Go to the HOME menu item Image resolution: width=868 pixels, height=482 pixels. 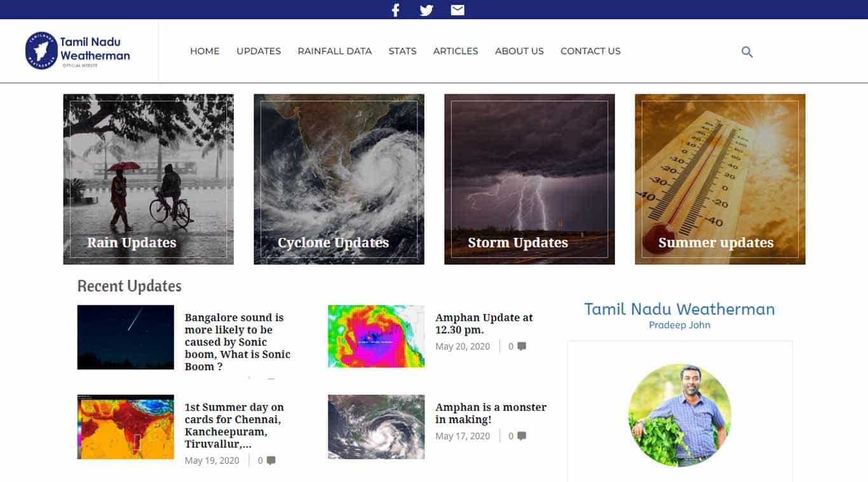coord(205,51)
